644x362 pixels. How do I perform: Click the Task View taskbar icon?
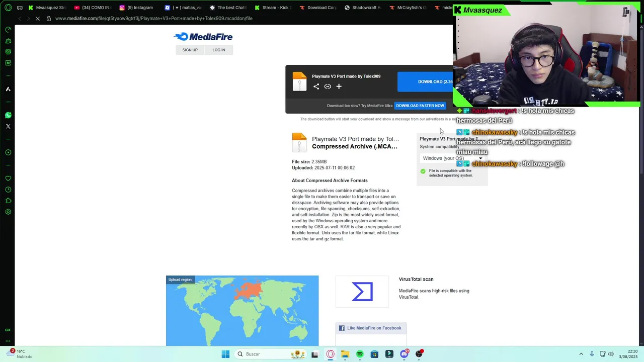315,354
